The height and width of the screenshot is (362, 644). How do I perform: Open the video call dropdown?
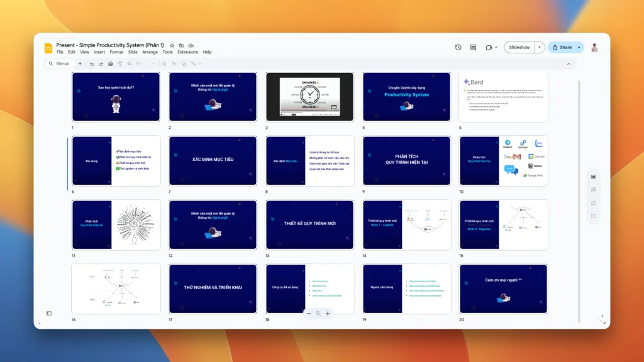[496, 47]
